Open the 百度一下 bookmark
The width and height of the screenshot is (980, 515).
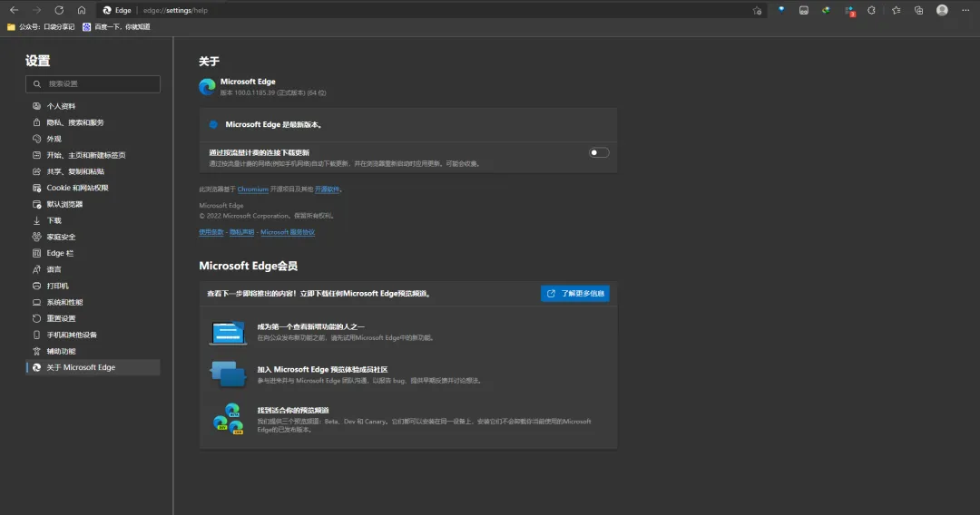pyautogui.click(x=116, y=27)
